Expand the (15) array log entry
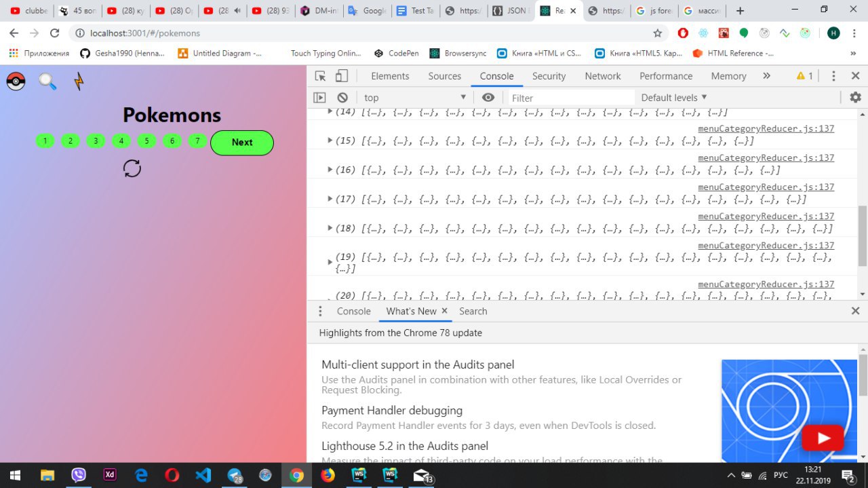Viewport: 868px width, 488px height. [330, 140]
